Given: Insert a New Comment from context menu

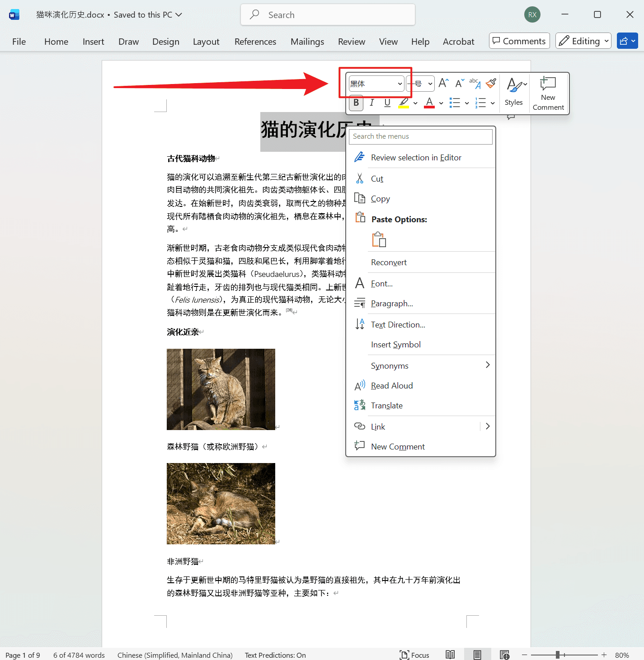Looking at the screenshot, I should point(397,446).
